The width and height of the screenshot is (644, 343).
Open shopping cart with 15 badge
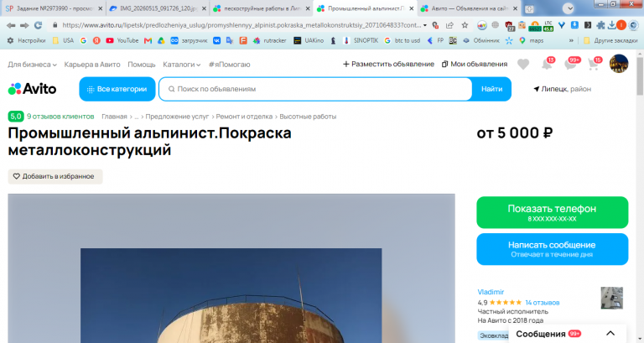click(595, 64)
